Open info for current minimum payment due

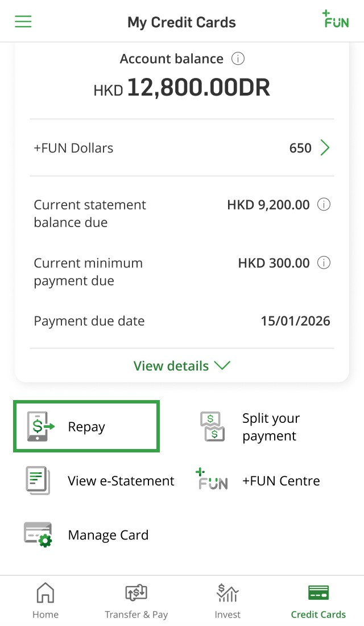coord(324,263)
